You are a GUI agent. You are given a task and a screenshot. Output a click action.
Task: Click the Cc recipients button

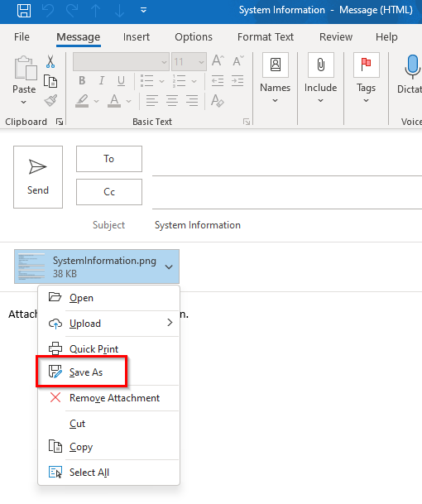[x=109, y=192]
